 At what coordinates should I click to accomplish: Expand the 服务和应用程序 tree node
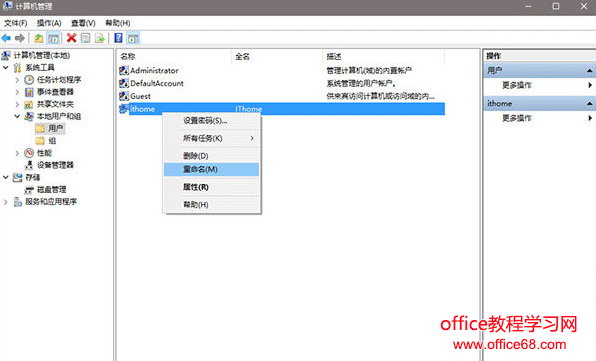[x=6, y=202]
